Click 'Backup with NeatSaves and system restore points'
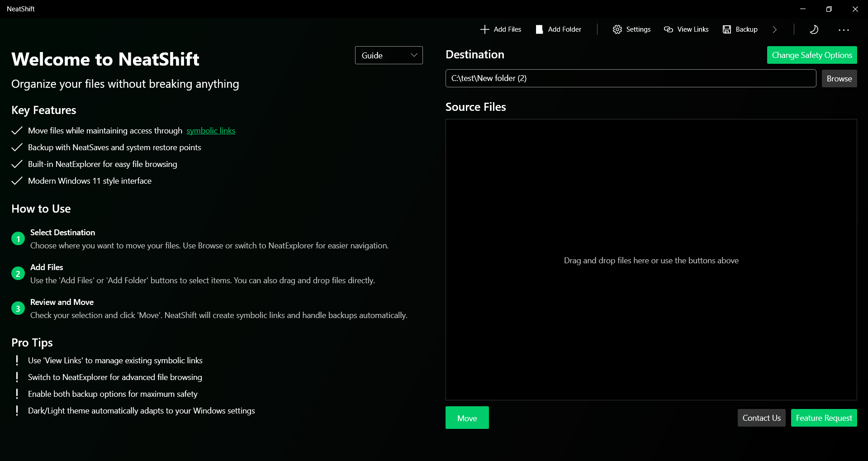The image size is (868, 461). tap(114, 147)
